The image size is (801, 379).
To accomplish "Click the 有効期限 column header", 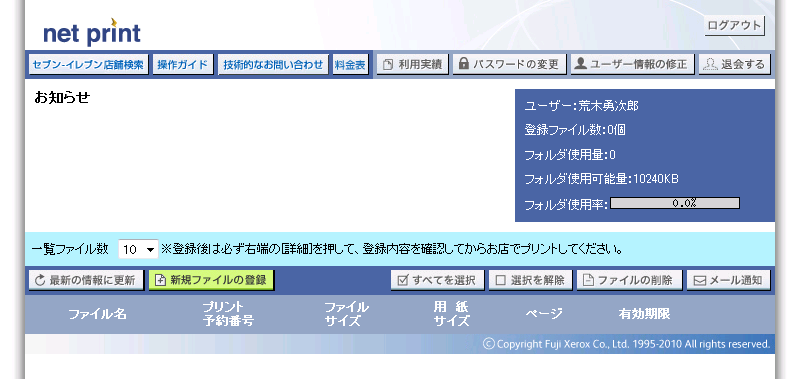I will tap(644, 314).
